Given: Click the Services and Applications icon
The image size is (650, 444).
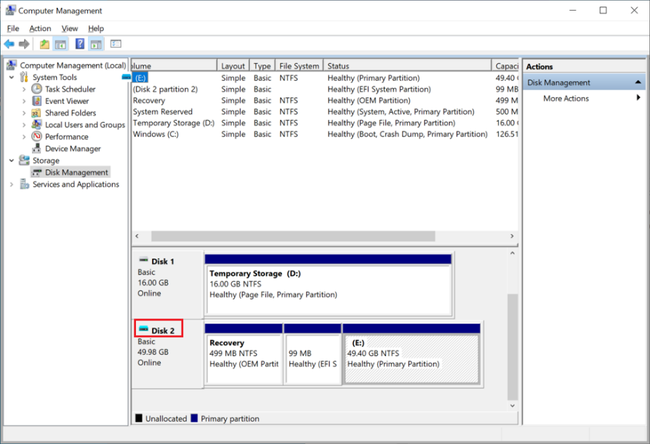Looking at the screenshot, I should coord(24,184).
